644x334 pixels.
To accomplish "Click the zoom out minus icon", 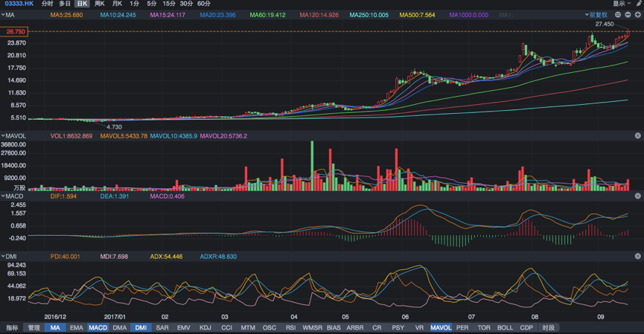I will [x=628, y=15].
